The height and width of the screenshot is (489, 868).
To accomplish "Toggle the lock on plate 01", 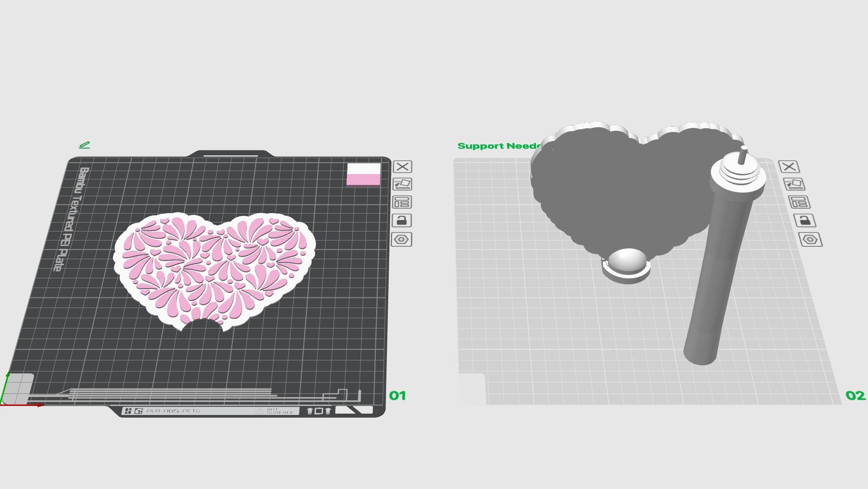I will tap(402, 220).
